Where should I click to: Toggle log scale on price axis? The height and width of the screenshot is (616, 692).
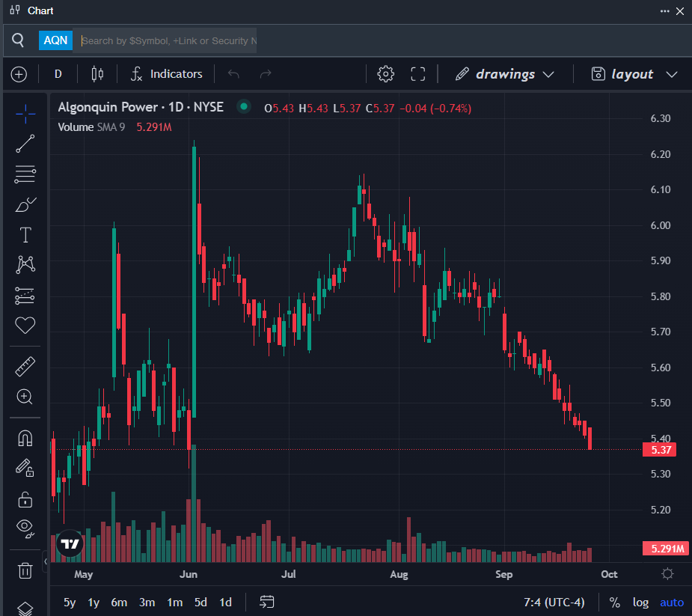640,603
